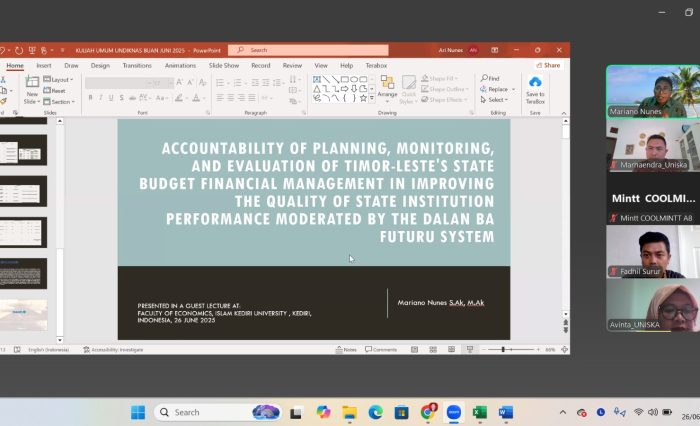The image size is (700, 426).
Task: Click the Find icon in Editing
Action: (x=491, y=78)
